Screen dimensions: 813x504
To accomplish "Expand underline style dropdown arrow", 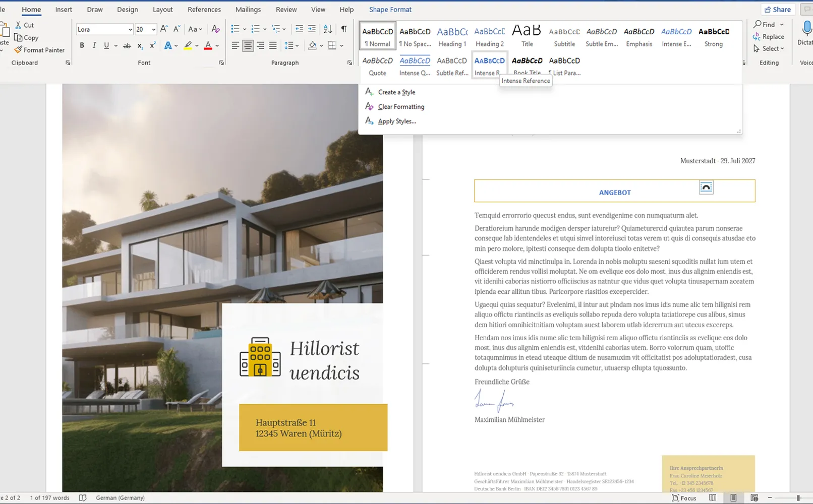I will coord(116,46).
